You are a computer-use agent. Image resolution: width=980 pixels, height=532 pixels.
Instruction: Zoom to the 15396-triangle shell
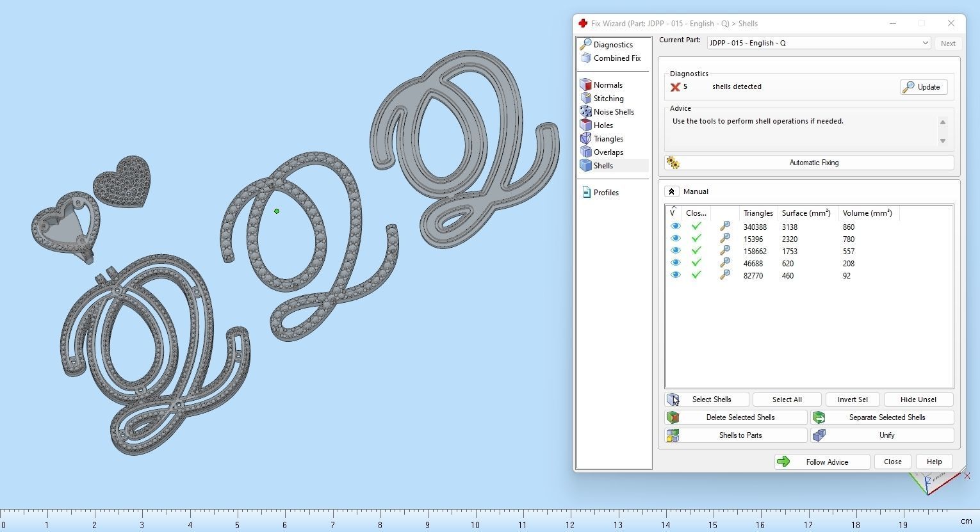725,239
